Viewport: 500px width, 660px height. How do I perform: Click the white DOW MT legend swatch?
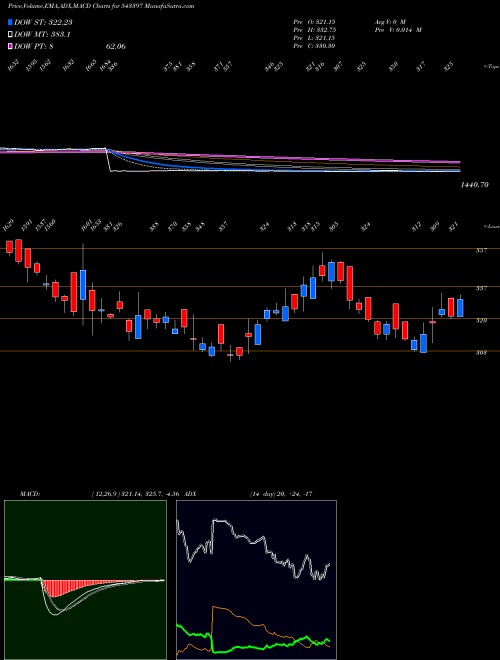[10, 35]
